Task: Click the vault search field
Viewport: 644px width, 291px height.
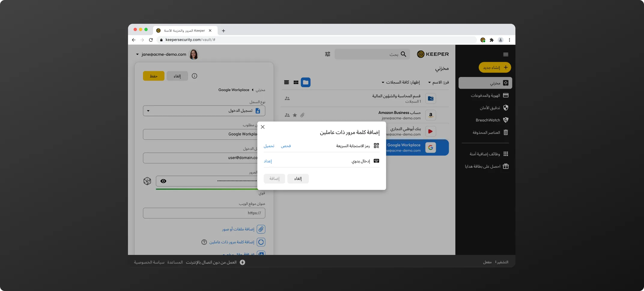Action: 372,54
